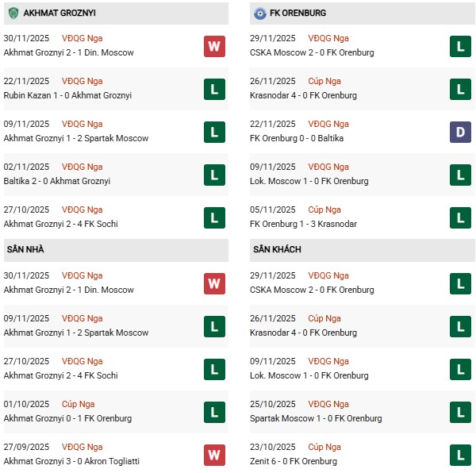Click L badge for Zenit 6-0 Orenburg
The image size is (476, 473).
coord(460,455)
